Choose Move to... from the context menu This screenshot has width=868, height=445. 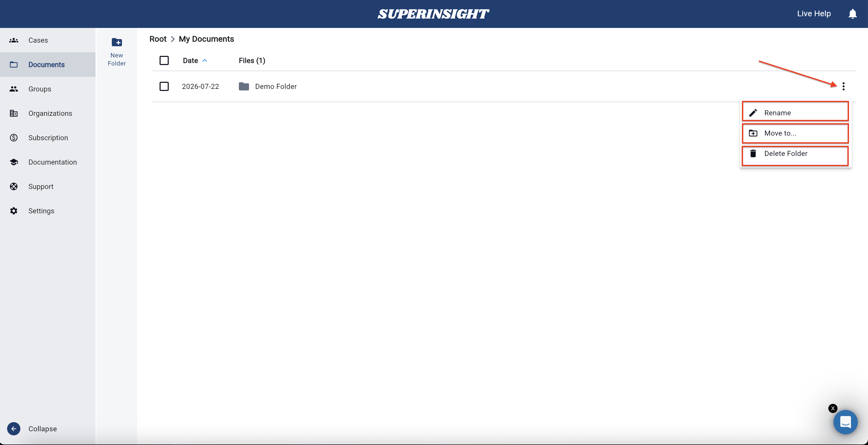click(x=795, y=133)
